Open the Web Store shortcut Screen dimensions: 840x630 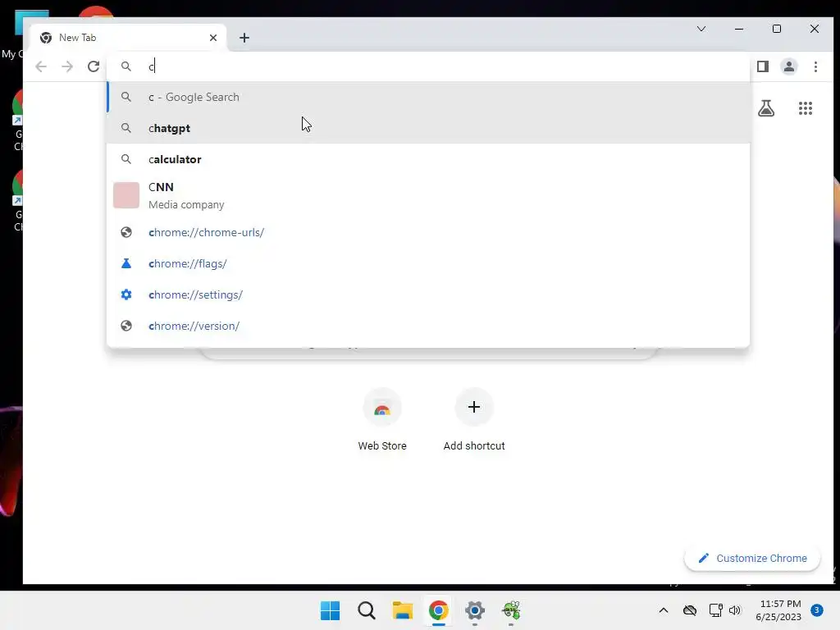point(382,420)
